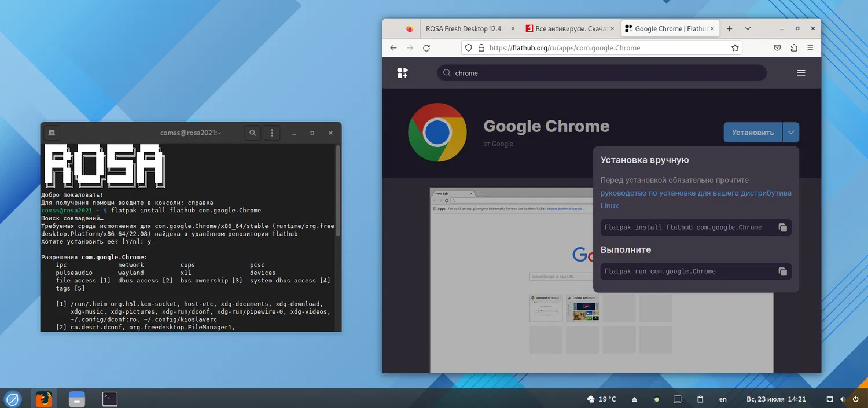
Task: Close the Google Chrome Flathub tab
Action: pyautogui.click(x=712, y=28)
